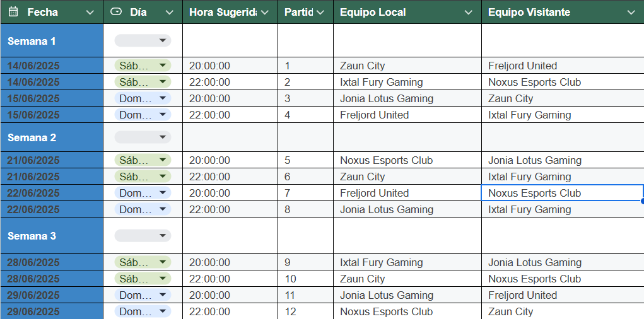Open the Dom chip dropdown for match 8
The height and width of the screenshot is (319, 644).
point(143,209)
